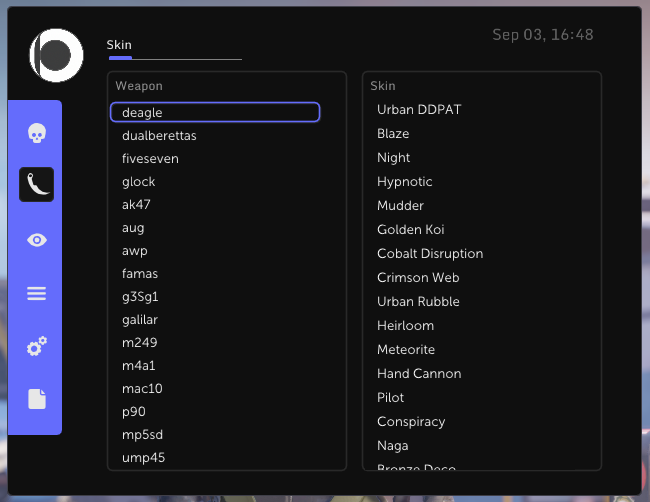Click the three-line list icon in sidebar
The height and width of the screenshot is (502, 650).
[36, 293]
